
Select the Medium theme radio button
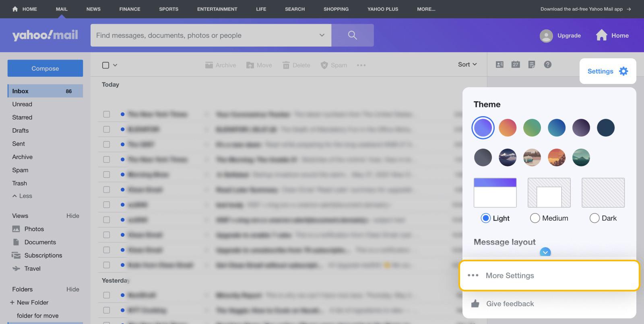[x=535, y=218]
